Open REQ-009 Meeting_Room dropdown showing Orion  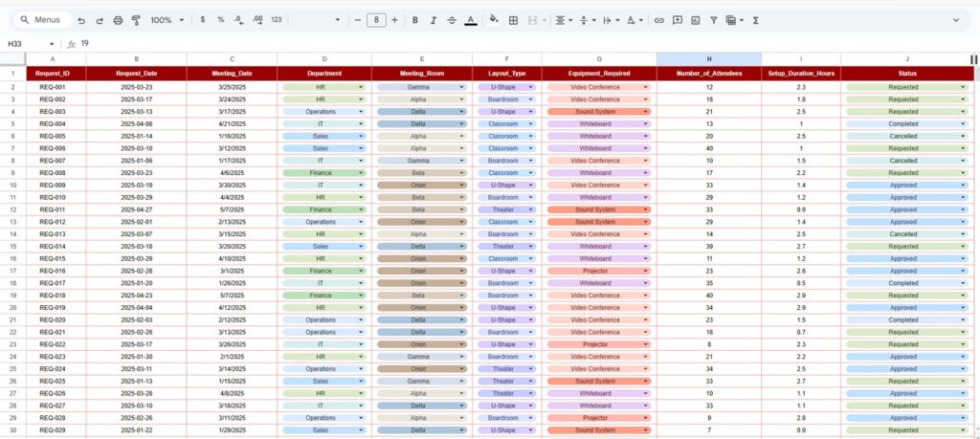click(x=462, y=186)
